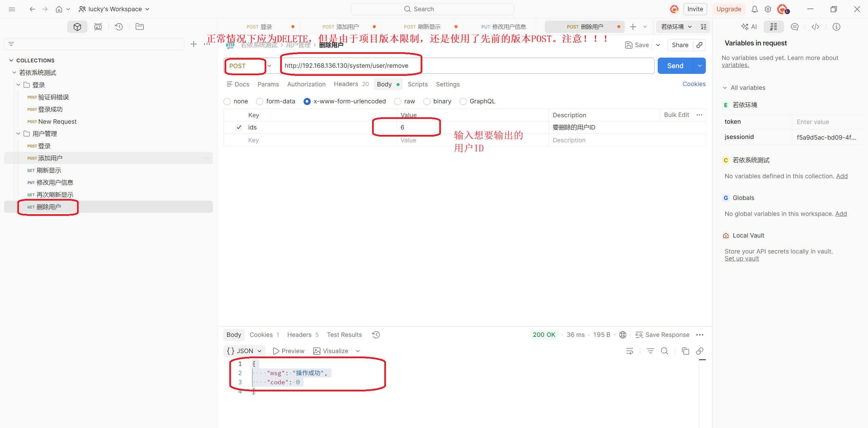Open the request Headers tab
The image size is (868, 428).
point(351,84)
